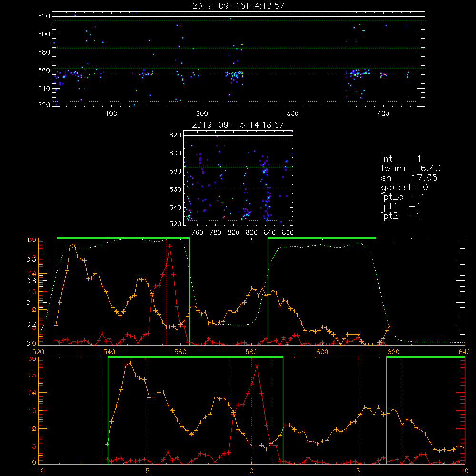Click x-axis label 580 of third plot

click(251, 352)
